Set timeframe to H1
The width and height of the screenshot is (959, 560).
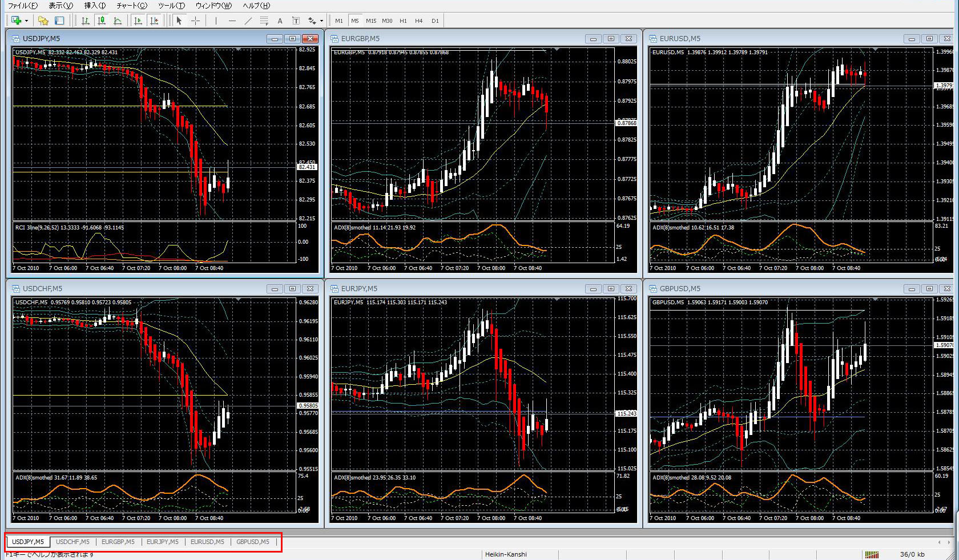click(x=403, y=21)
